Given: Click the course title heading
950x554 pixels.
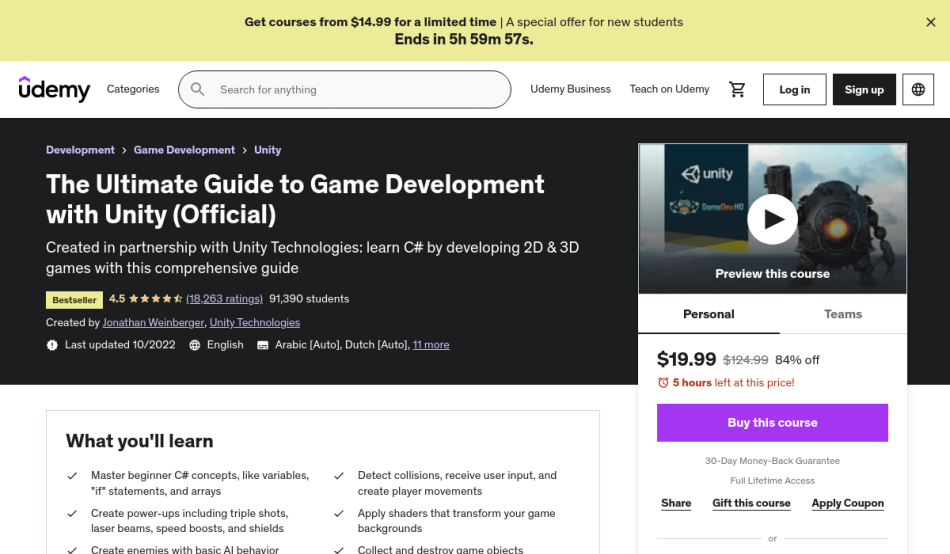Looking at the screenshot, I should [295, 199].
